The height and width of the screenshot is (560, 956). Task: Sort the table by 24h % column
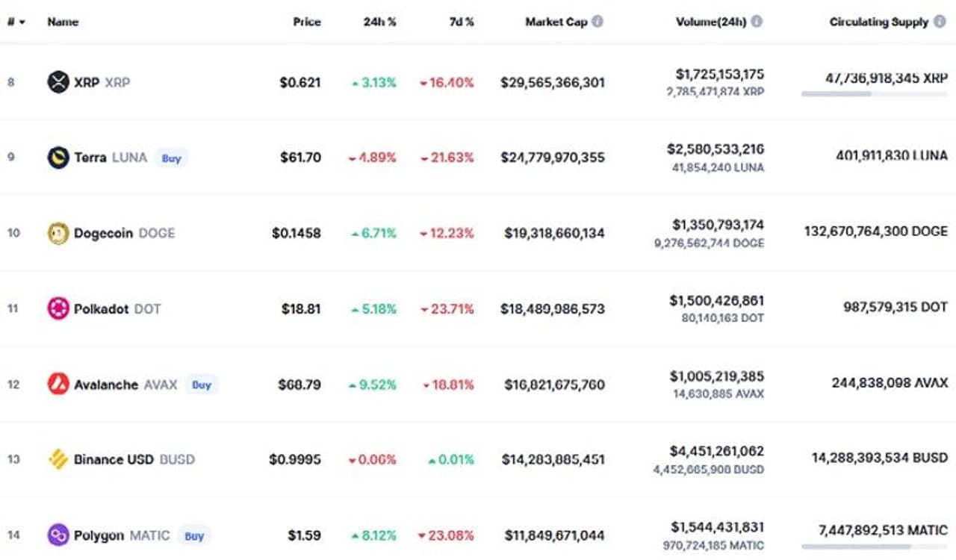[379, 22]
